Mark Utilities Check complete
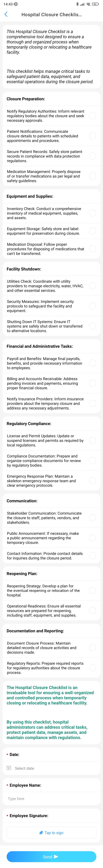This screenshot has height=868, width=103. coord(93,286)
